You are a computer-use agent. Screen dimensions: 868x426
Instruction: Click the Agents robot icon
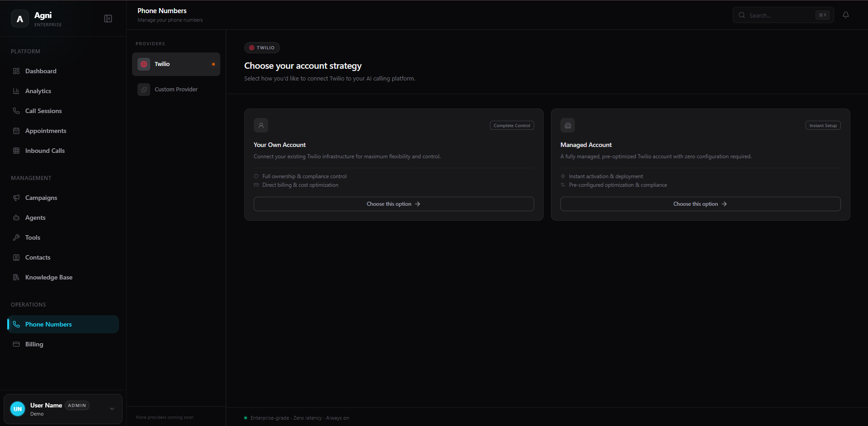(16, 218)
